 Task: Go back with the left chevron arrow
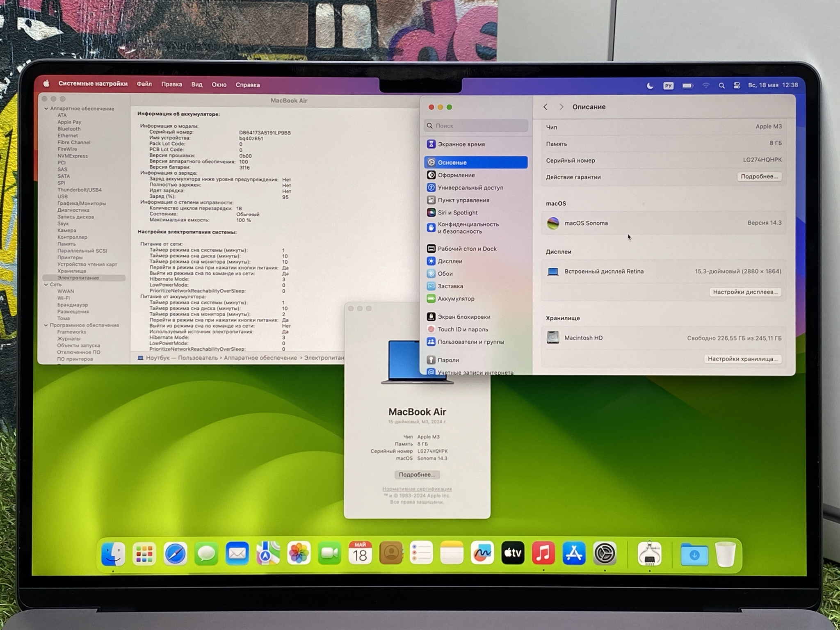(545, 107)
